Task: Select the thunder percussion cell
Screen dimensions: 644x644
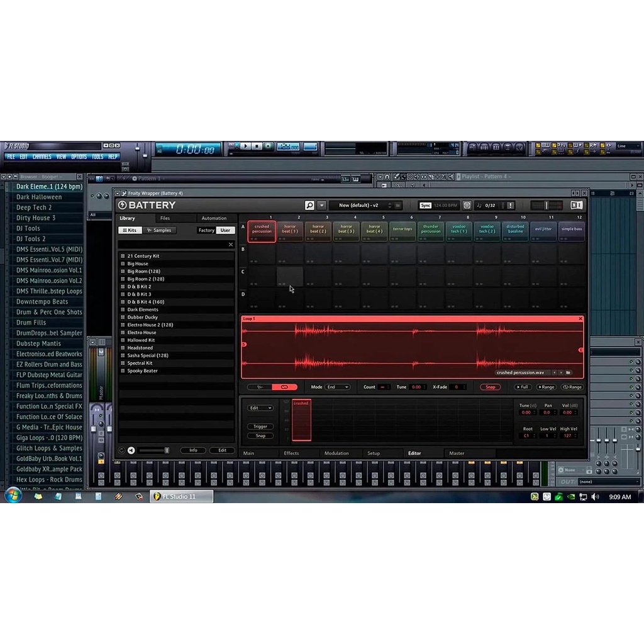Action: 430,231
